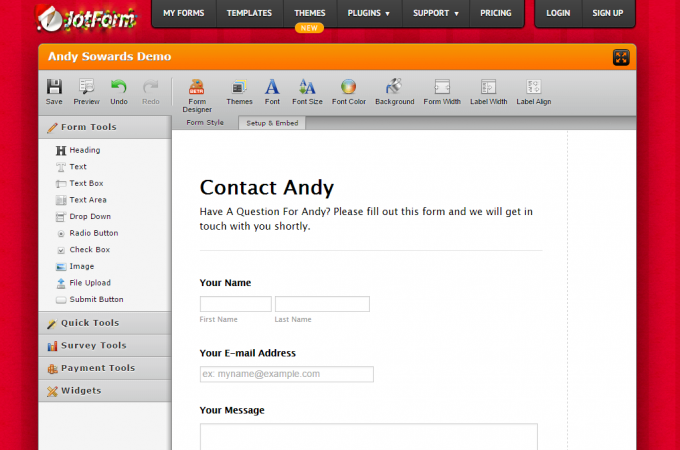Open the Form Designer tool
The width and height of the screenshot is (680, 450).
click(x=197, y=95)
